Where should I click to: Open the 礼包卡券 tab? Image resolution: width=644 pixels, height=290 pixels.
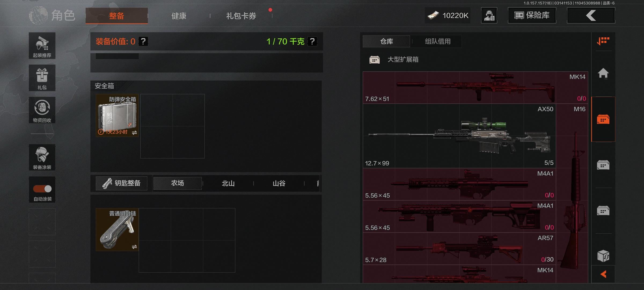241,16
